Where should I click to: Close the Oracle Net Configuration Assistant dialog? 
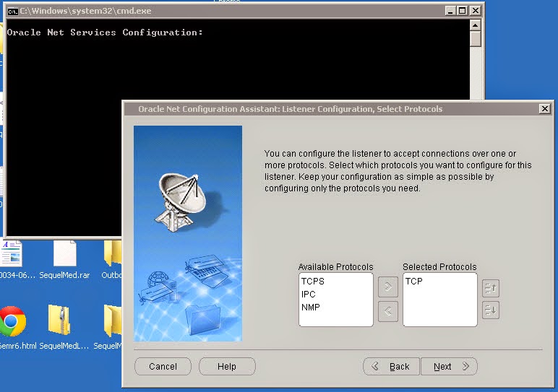click(544, 109)
